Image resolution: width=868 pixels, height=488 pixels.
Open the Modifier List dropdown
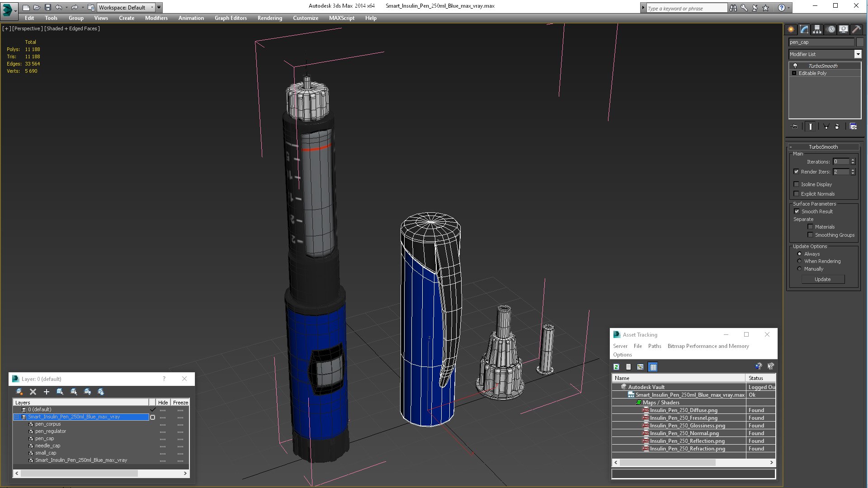[858, 54]
